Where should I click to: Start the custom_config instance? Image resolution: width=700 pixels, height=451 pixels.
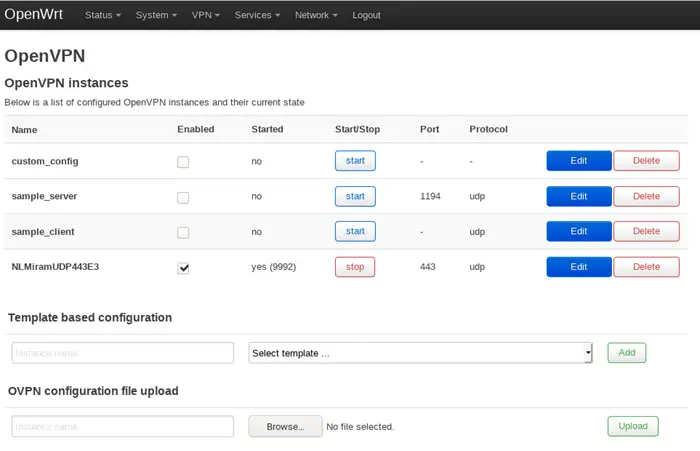click(x=355, y=161)
